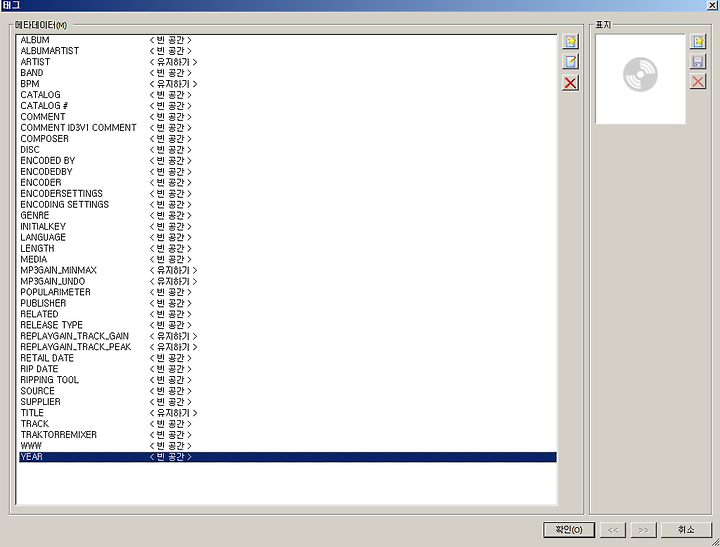Select the BPM row
Screen dimensions: 720x547
click(288, 84)
